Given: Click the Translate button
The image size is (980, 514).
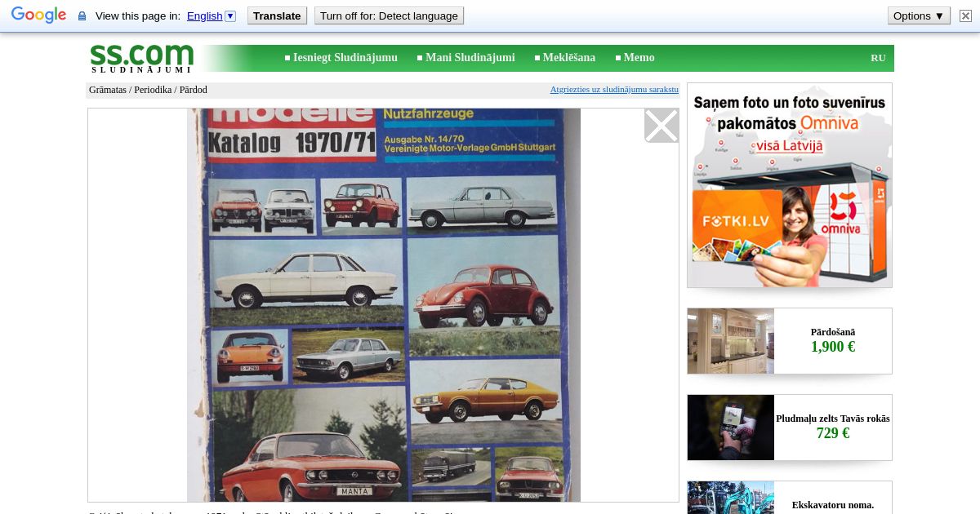Looking at the screenshot, I should pos(277,16).
